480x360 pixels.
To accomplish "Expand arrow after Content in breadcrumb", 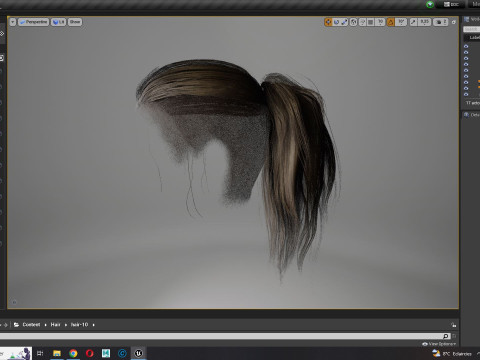I will (46, 325).
